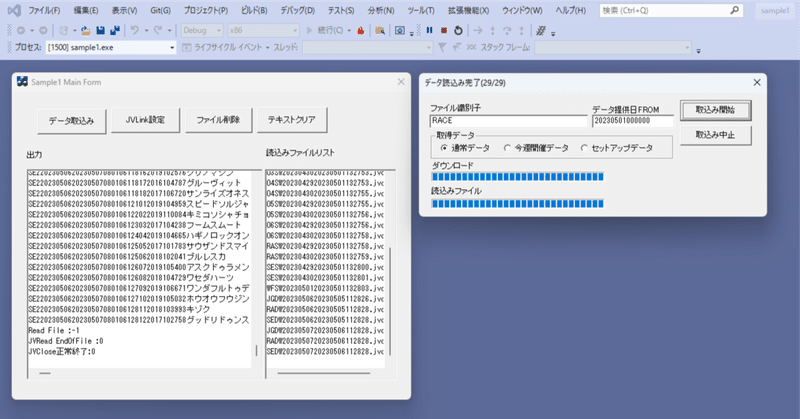Open the プロセス sample1.exe dropdown
Image resolution: width=800 pixels, height=419 pixels.
(111, 47)
